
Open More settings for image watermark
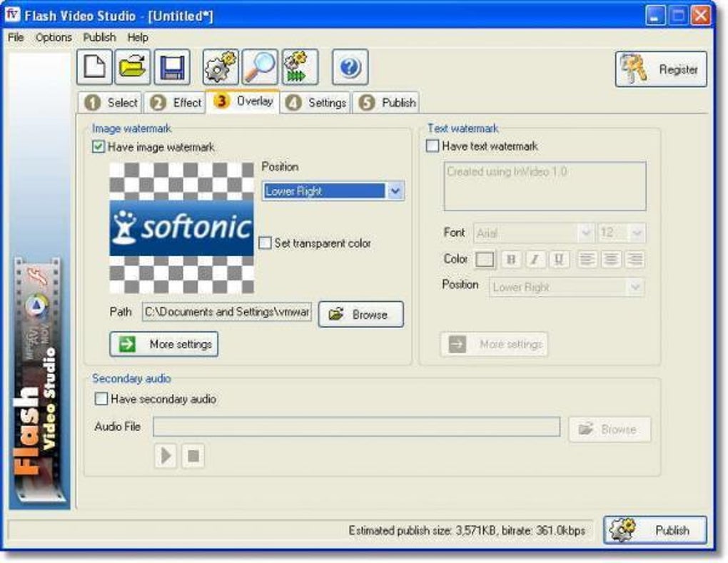(x=164, y=344)
